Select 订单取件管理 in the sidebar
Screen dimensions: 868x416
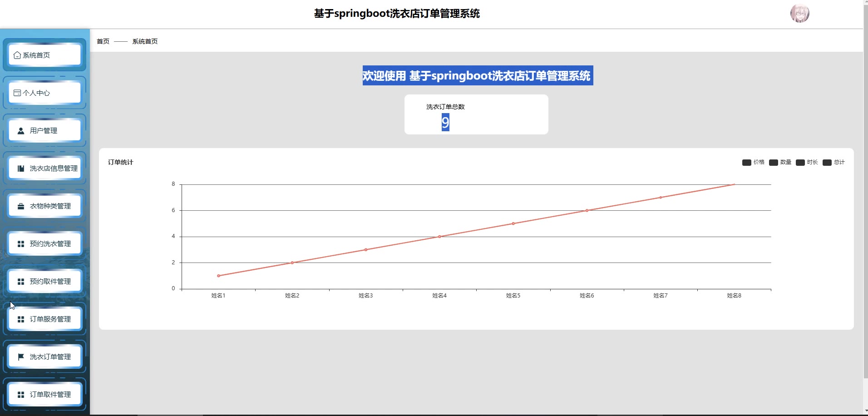[44, 394]
